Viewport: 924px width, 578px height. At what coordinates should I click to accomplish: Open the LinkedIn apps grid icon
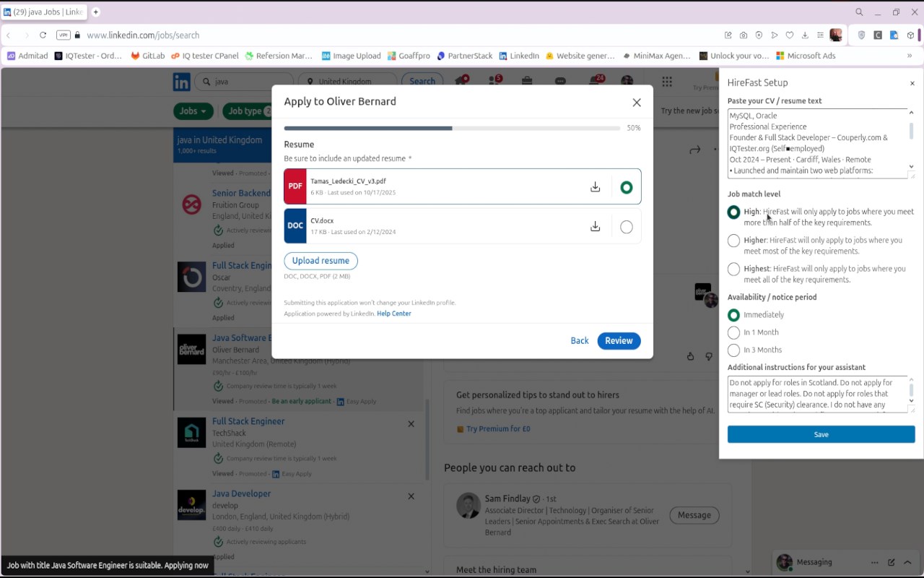(x=667, y=82)
